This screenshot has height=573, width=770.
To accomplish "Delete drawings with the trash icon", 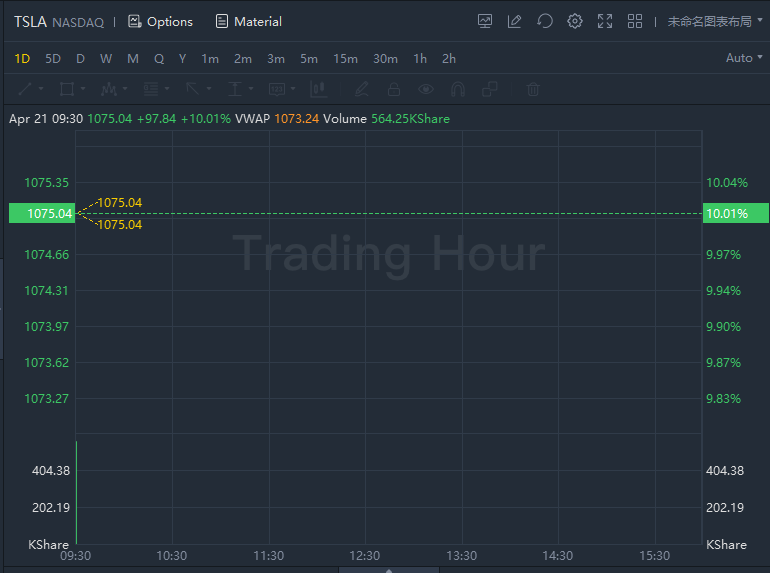I will (x=533, y=89).
